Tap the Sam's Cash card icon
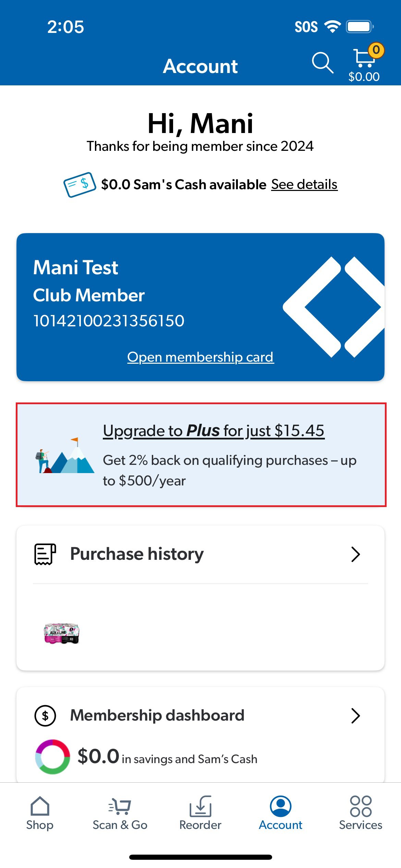 [x=80, y=185]
